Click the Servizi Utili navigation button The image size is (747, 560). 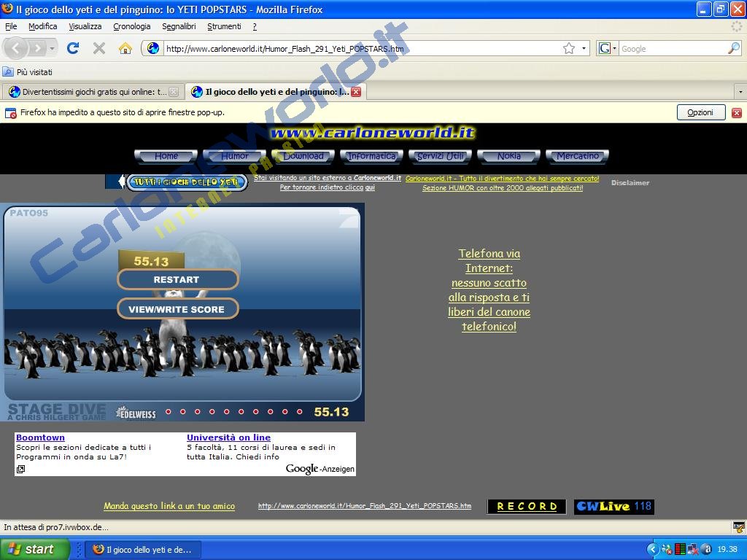coord(440,156)
